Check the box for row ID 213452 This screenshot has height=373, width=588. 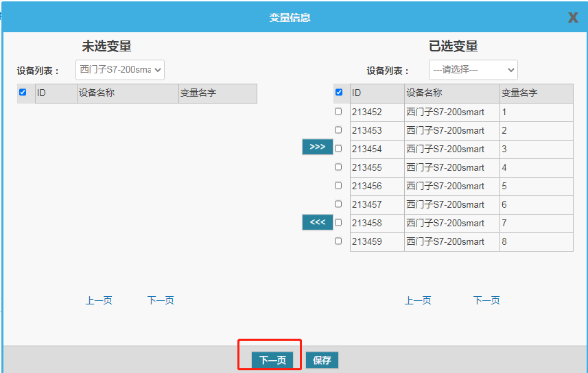click(x=338, y=111)
